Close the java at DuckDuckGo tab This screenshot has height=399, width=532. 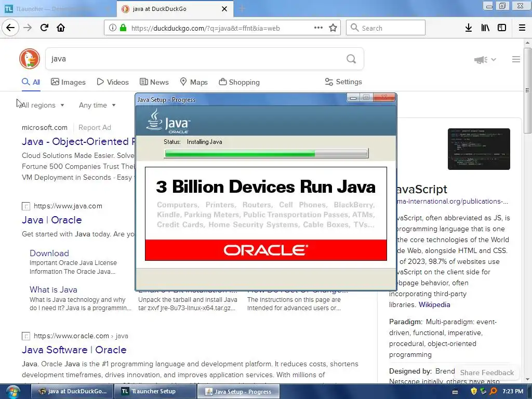point(224,9)
